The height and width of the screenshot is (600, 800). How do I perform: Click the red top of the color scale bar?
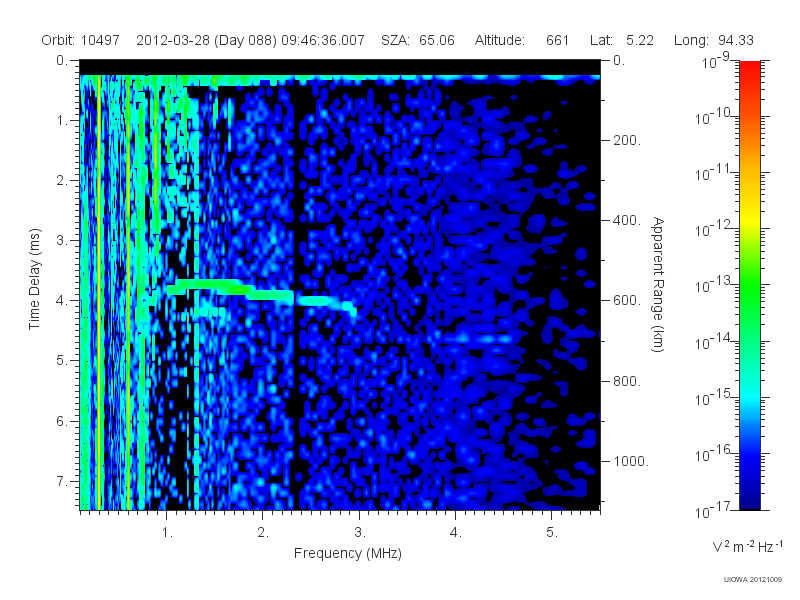[x=749, y=71]
